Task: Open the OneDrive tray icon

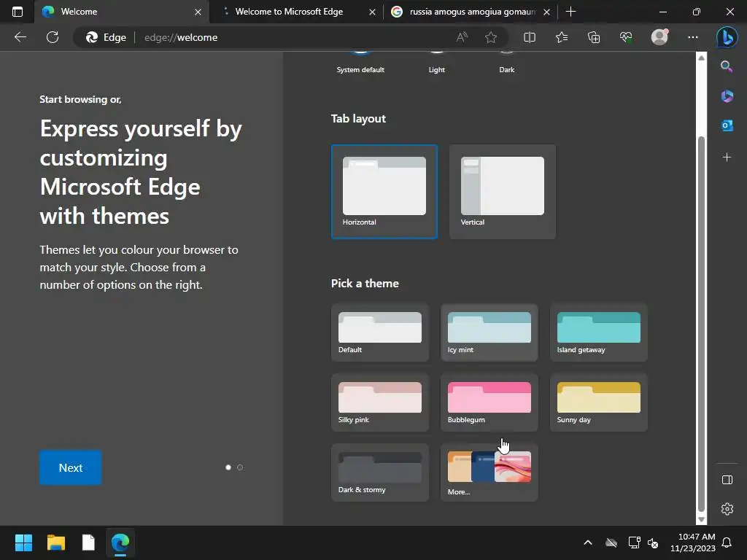Action: pyautogui.click(x=611, y=542)
